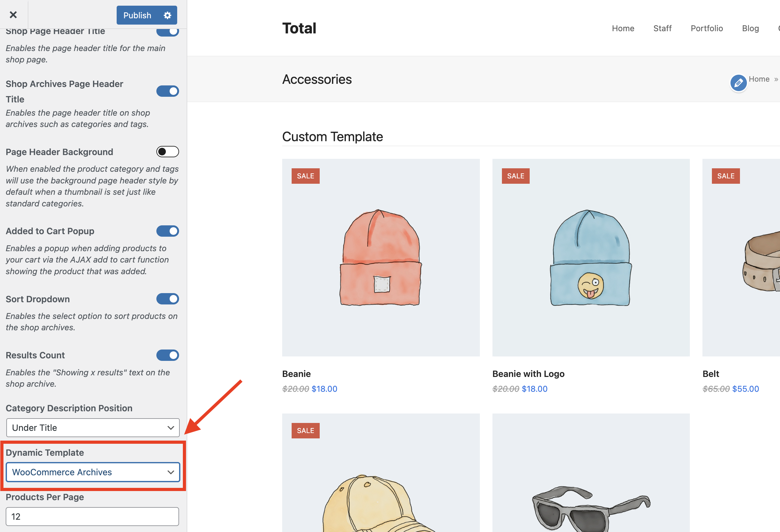The image size is (780, 532).
Task: Click the pencil edit icon next to Home breadcrumb
Action: pyautogui.click(x=738, y=83)
